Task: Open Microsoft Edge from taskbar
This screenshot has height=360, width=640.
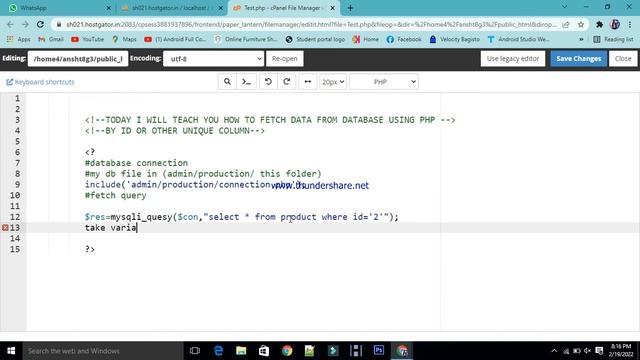Action: click(218, 351)
